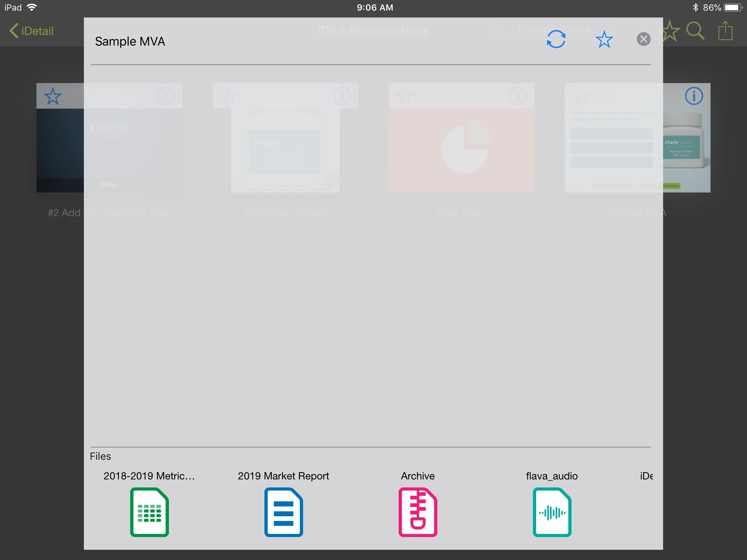Image resolution: width=747 pixels, height=560 pixels.
Task: Open the 2018-2019 Metrics spreadsheet file icon
Action: (x=150, y=512)
